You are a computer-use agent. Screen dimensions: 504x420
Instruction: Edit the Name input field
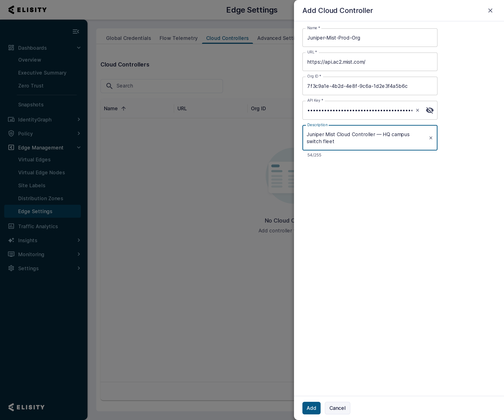370,38
